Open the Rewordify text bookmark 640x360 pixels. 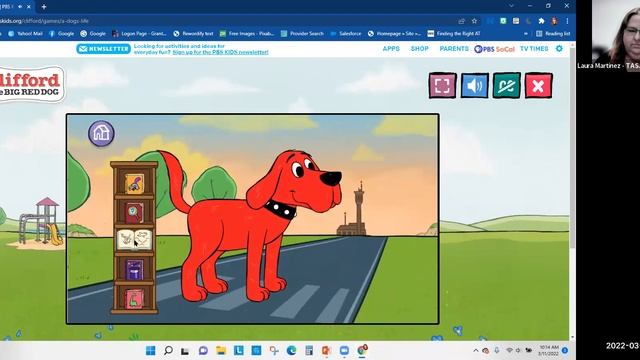coord(193,33)
